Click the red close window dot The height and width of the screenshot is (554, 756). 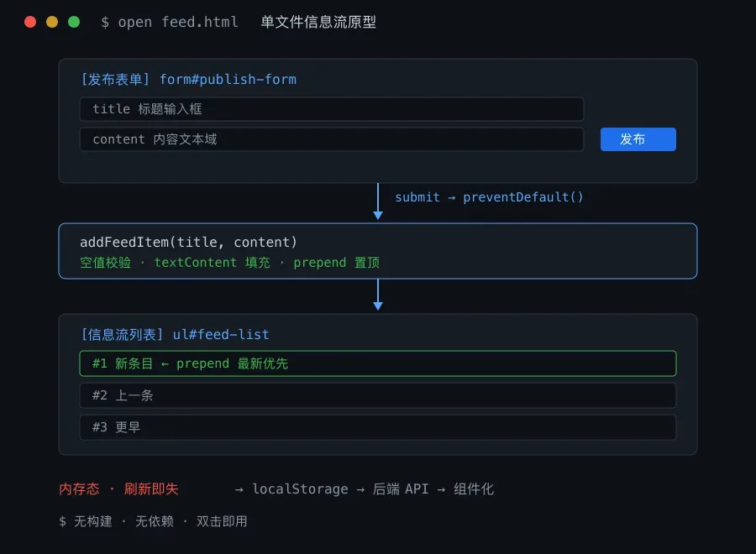pos(30,22)
